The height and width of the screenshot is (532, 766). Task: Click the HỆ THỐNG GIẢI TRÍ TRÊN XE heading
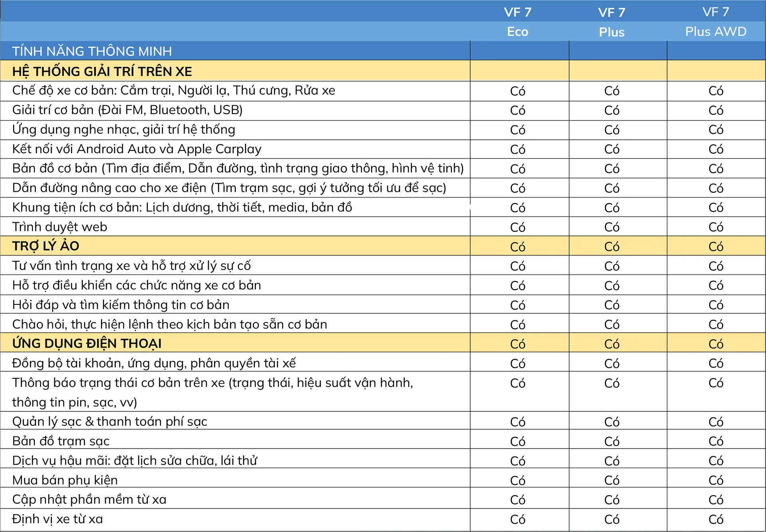(102, 71)
